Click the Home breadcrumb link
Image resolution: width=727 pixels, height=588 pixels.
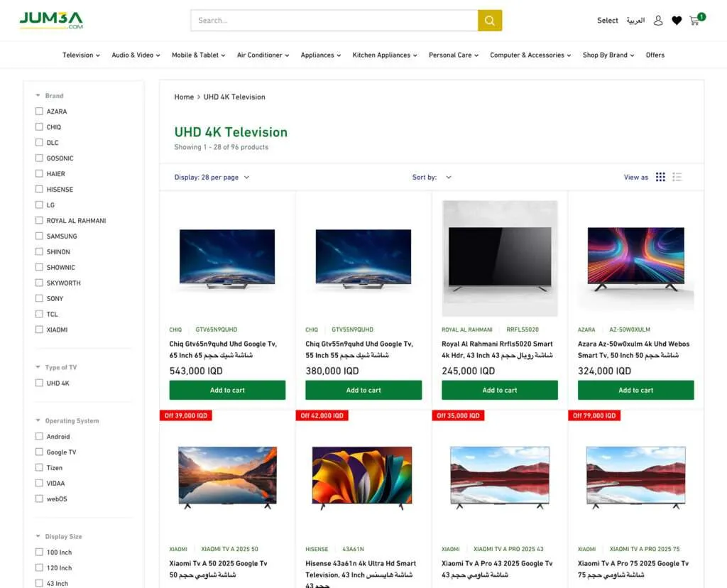click(x=184, y=97)
